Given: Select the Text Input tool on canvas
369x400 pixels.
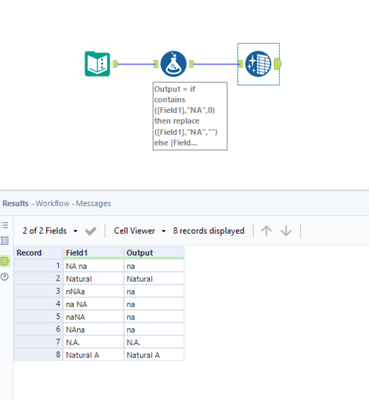Looking at the screenshot, I should tap(97, 64).
